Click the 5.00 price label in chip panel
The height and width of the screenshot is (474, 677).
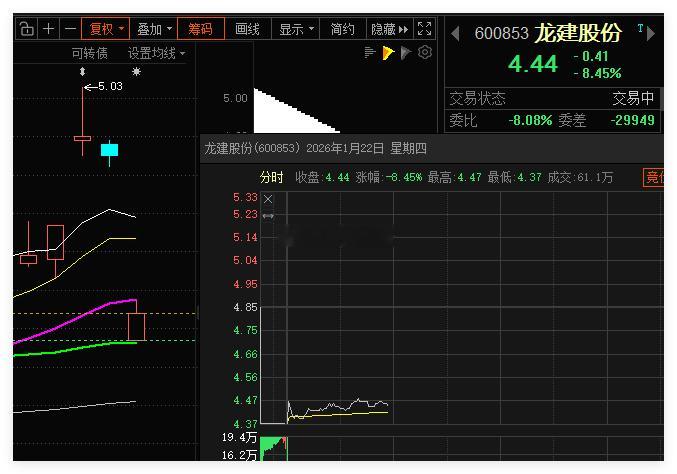click(235, 98)
